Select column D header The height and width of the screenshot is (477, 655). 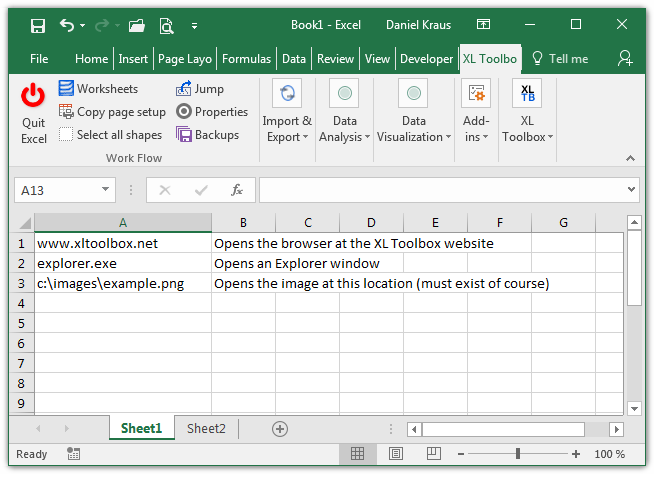point(371,223)
